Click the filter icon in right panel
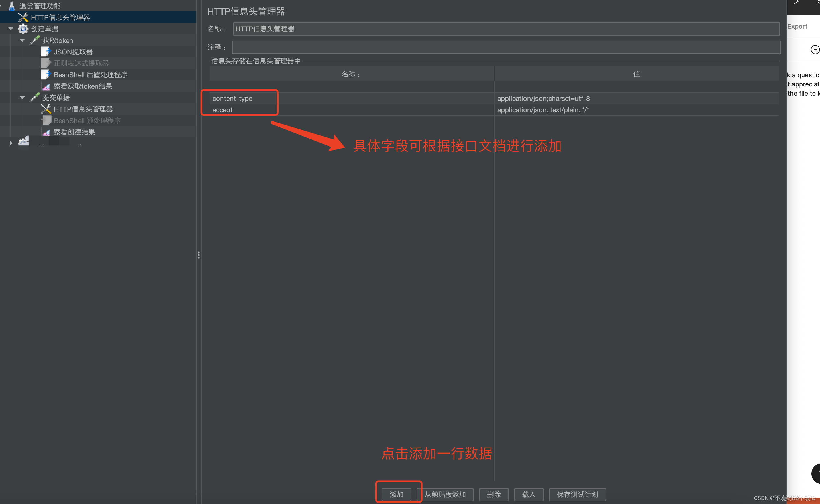 coord(815,50)
